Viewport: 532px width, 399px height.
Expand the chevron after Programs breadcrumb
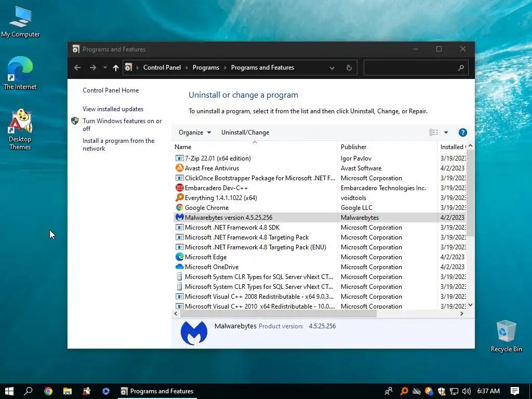225,68
